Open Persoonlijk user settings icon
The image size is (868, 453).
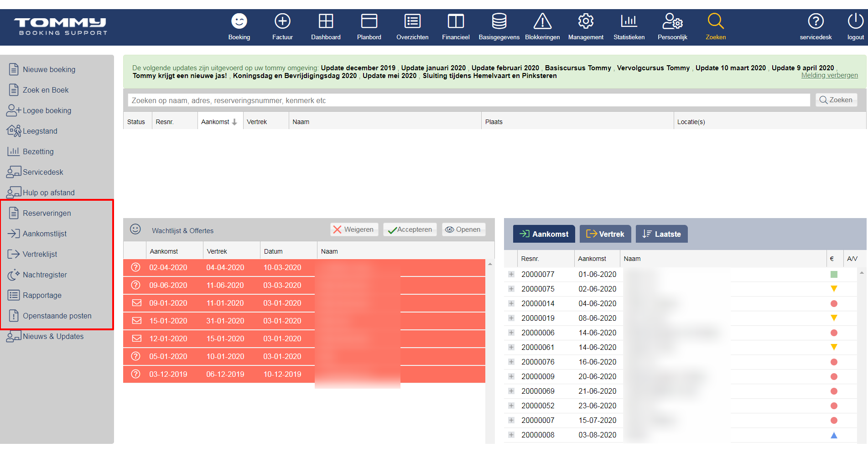pos(672,21)
